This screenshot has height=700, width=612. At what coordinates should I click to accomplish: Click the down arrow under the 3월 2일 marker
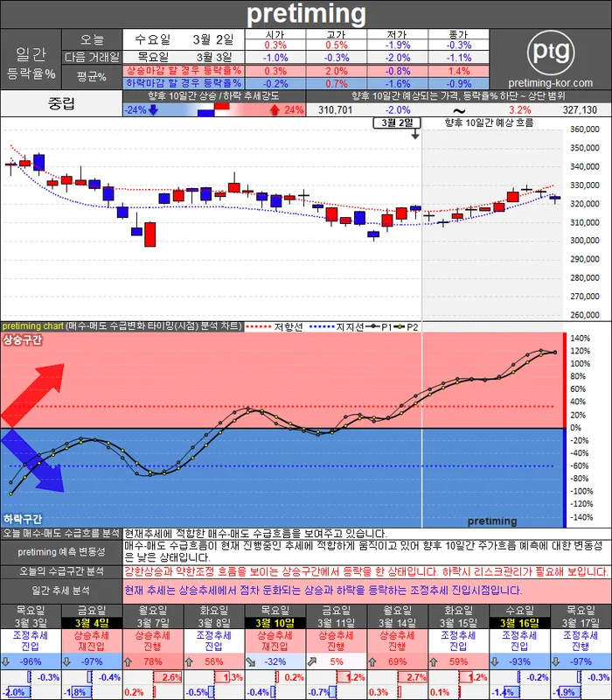click(x=415, y=134)
